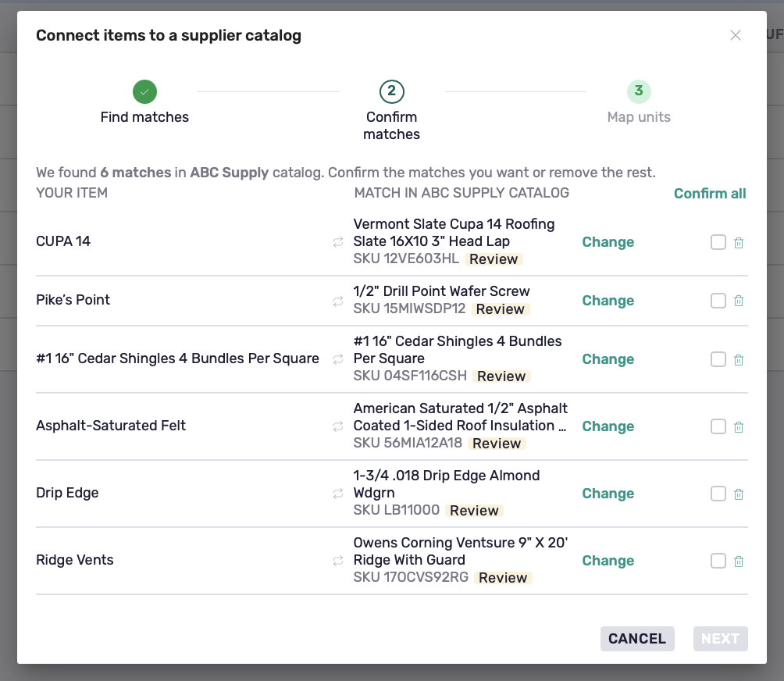Enable the Ridge Vents match checkbox
This screenshot has height=681, width=784.
pyautogui.click(x=718, y=561)
